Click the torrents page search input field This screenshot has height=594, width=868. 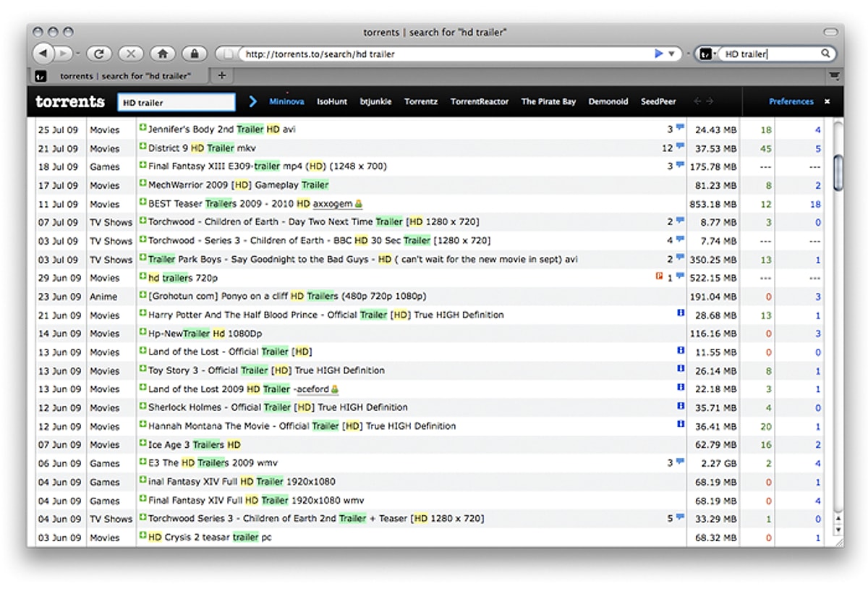[x=176, y=103]
